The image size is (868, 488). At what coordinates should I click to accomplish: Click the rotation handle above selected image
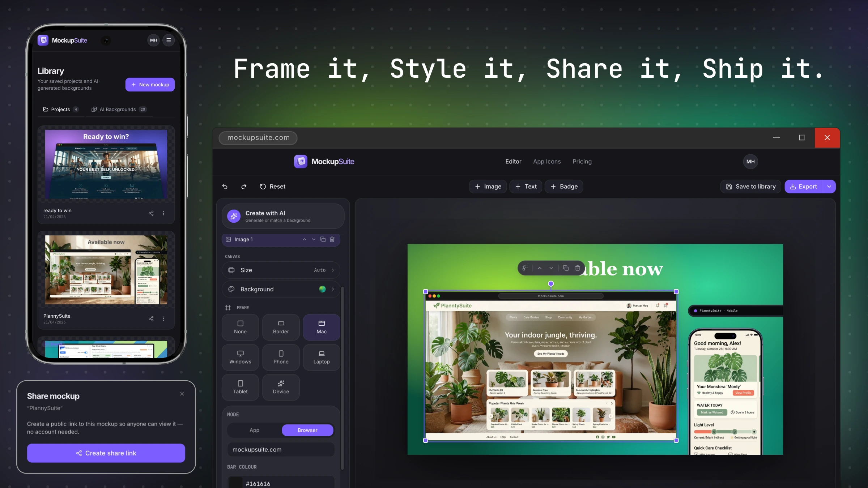pos(551,284)
